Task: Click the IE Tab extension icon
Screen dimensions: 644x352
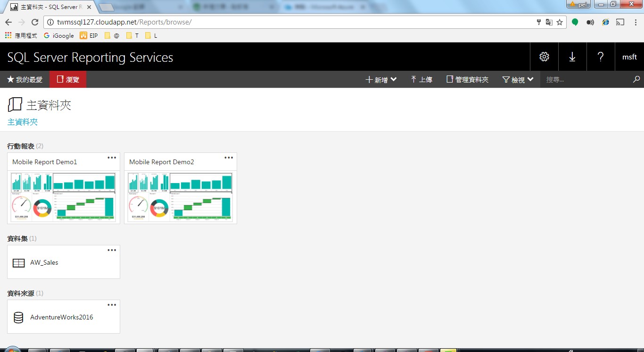Action: (x=605, y=22)
